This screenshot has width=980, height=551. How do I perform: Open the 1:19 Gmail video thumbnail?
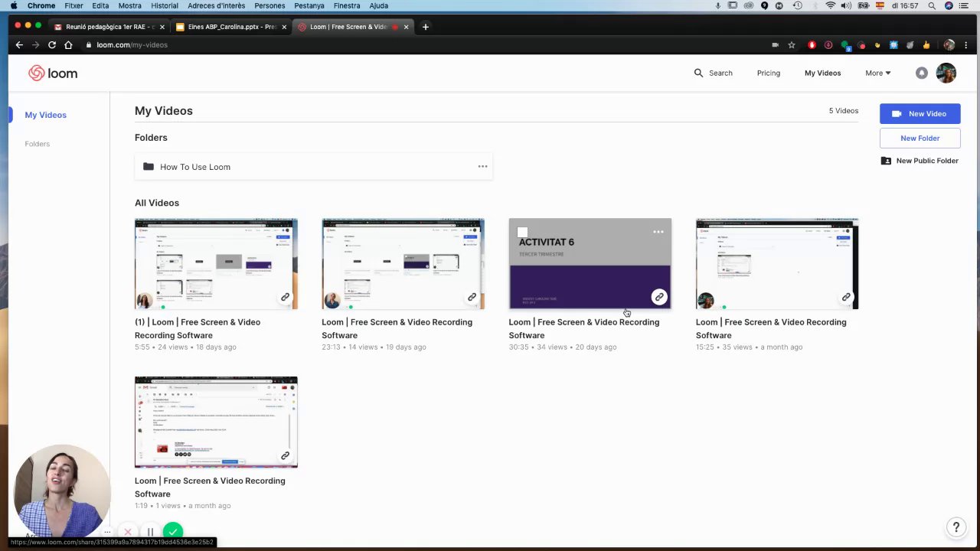pos(216,422)
